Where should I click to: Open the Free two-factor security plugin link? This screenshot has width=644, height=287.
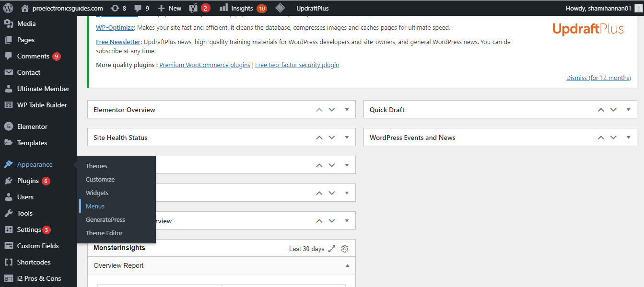click(297, 65)
